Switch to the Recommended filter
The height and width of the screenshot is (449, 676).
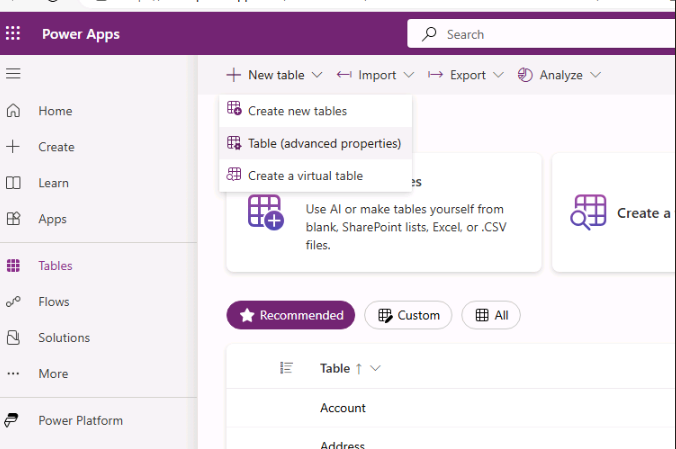(291, 315)
